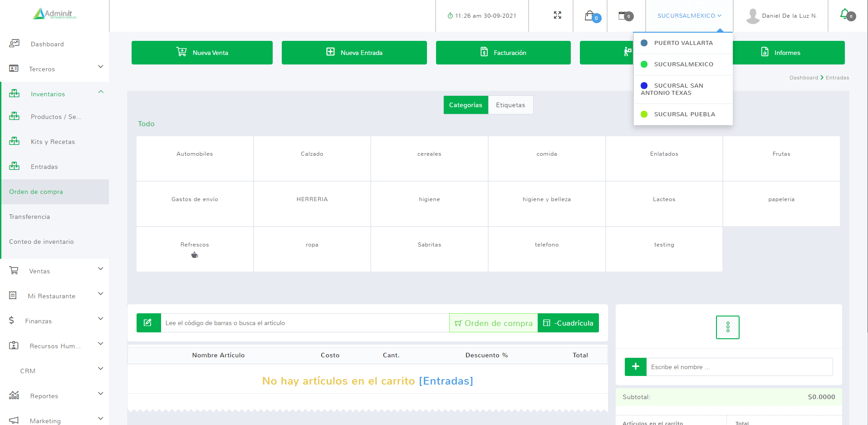The image size is (868, 425).
Task: Open the Facturación button
Action: click(x=503, y=53)
